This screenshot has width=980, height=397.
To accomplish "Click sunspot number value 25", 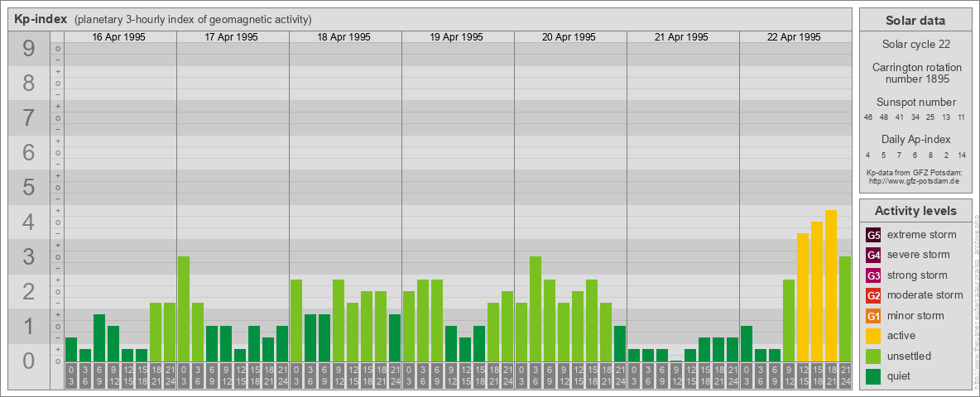I will tap(930, 117).
